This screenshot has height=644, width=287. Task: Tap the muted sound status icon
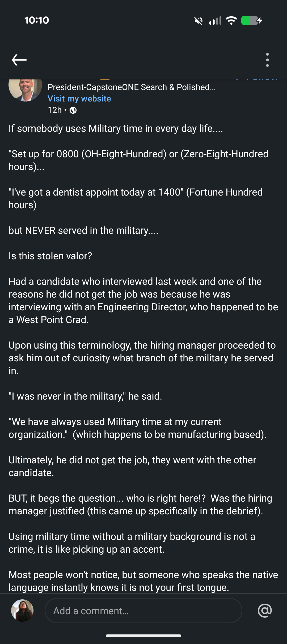click(x=199, y=20)
